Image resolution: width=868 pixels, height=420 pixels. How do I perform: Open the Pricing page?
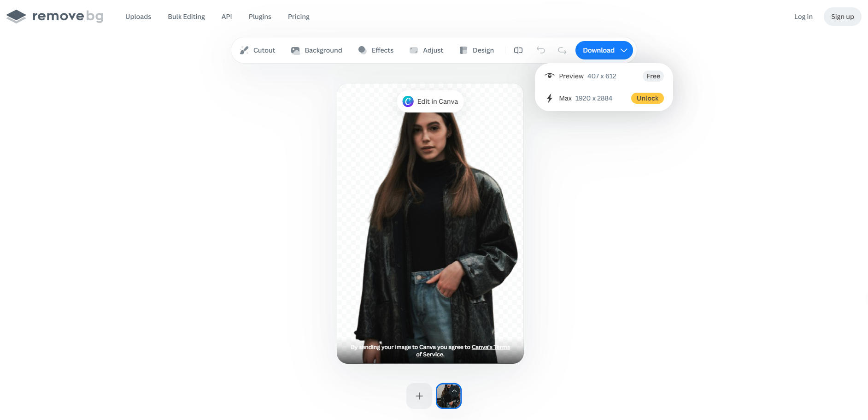pos(299,17)
